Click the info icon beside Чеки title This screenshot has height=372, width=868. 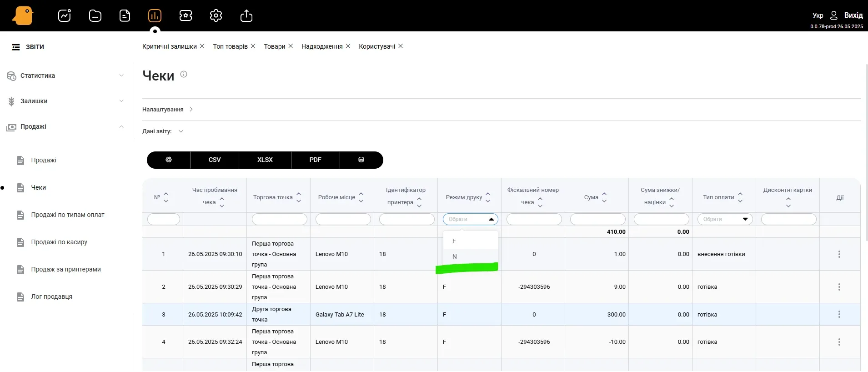184,75
